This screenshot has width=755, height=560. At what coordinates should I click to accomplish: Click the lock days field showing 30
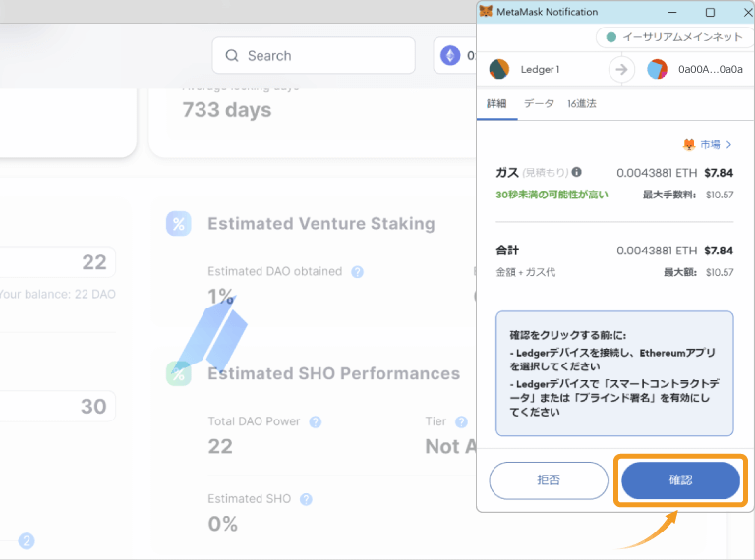(57, 406)
